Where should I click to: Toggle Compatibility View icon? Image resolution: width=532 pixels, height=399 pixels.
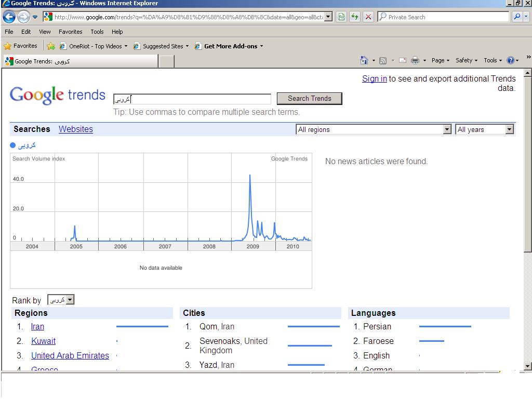point(342,17)
